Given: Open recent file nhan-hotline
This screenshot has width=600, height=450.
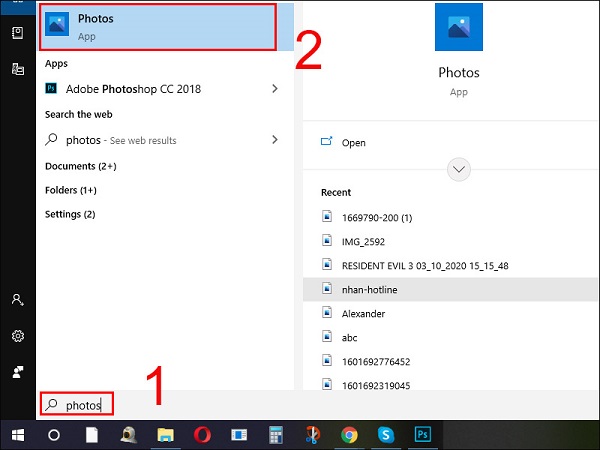Looking at the screenshot, I should pos(371,289).
